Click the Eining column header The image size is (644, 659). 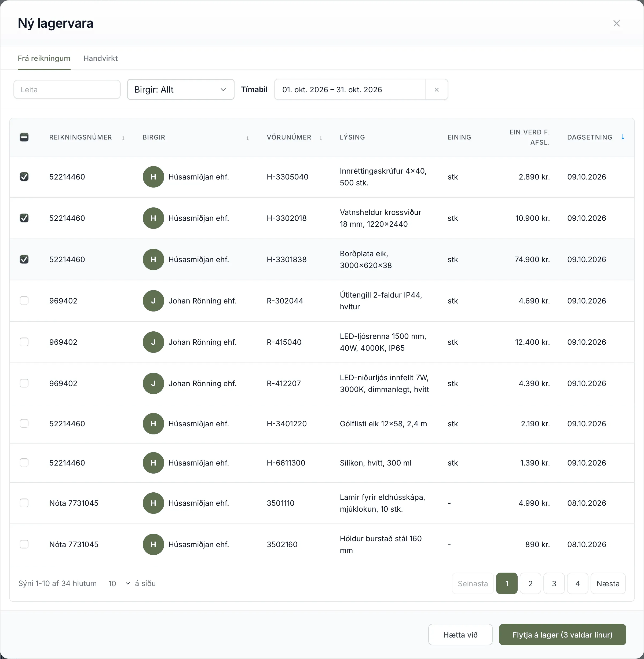click(459, 137)
